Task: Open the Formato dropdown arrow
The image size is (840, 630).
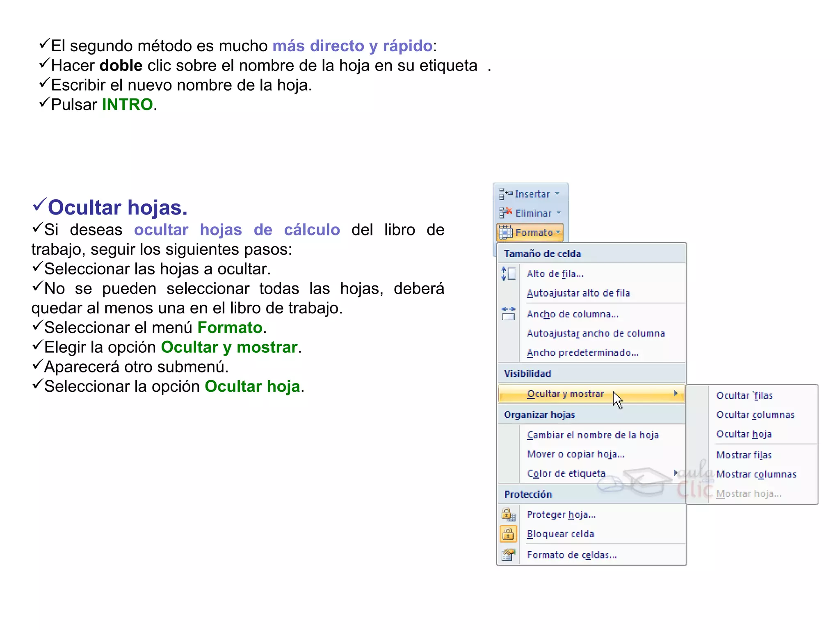Action: [x=558, y=232]
